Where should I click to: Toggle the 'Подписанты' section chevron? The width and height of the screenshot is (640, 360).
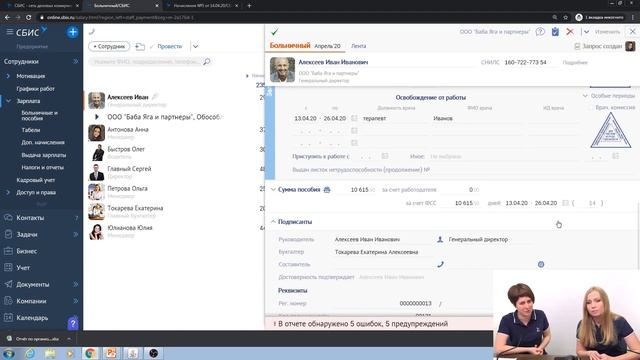click(273, 222)
